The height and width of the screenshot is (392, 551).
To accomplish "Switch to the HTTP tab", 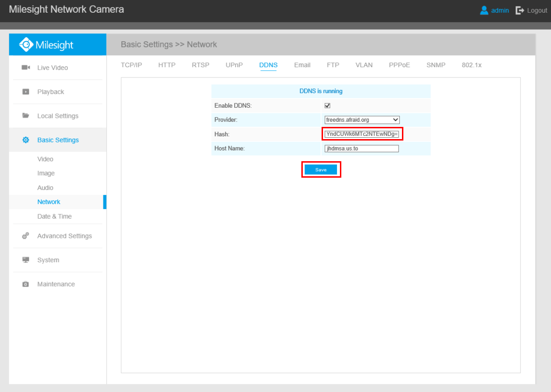I will [x=167, y=65].
